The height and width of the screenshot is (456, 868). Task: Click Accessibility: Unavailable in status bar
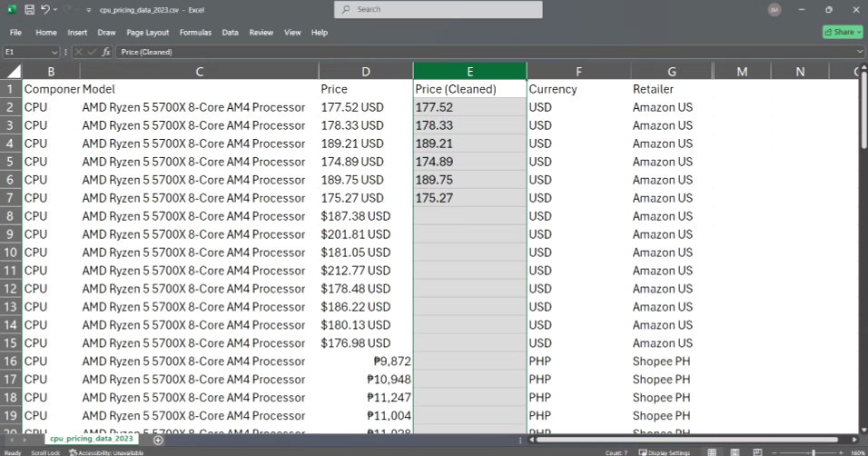pos(106,452)
